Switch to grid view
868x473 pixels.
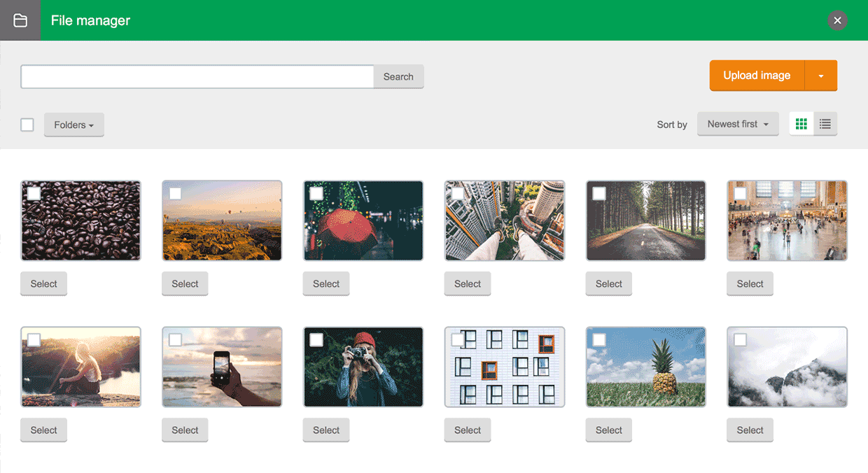[x=801, y=123]
